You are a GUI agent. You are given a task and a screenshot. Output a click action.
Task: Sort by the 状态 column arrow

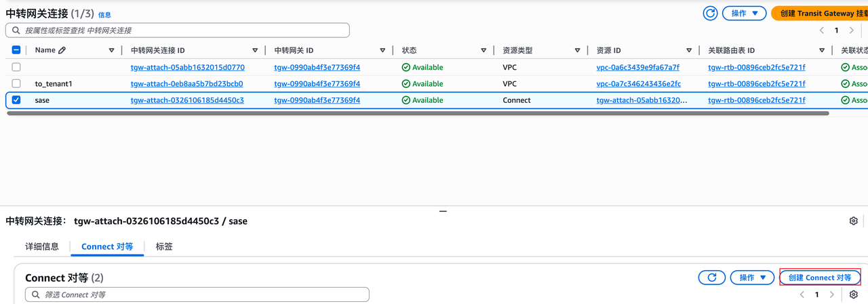pyautogui.click(x=484, y=51)
